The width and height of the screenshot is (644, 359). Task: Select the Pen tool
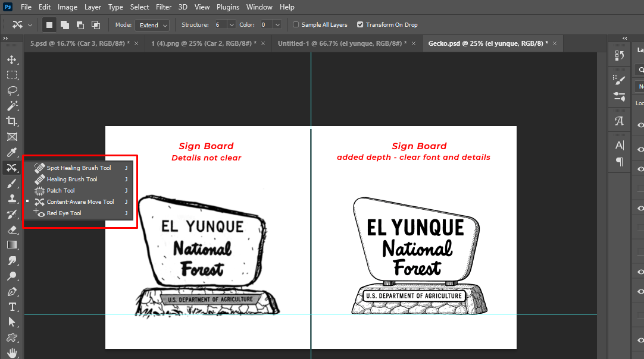pos(11,291)
